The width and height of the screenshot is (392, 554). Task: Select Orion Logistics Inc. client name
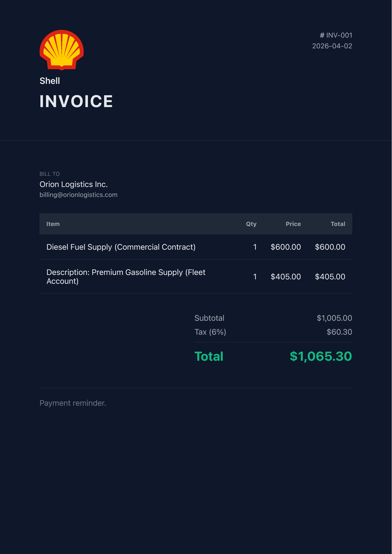(74, 184)
